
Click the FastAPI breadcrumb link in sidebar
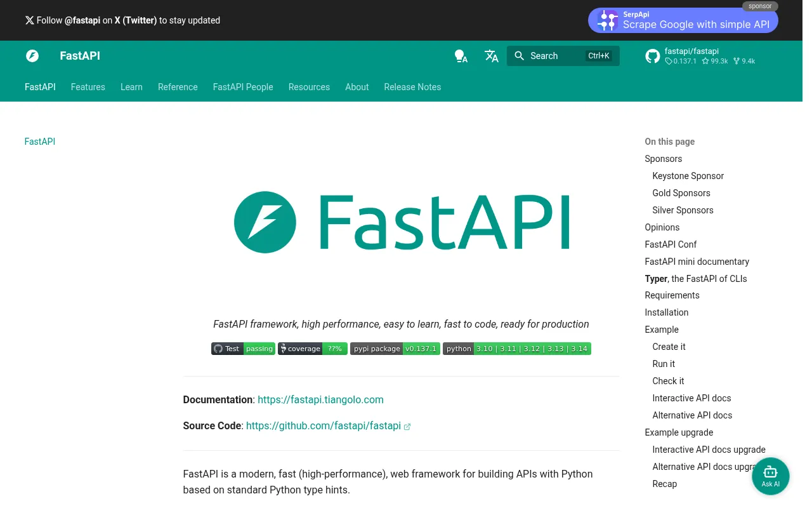(40, 142)
